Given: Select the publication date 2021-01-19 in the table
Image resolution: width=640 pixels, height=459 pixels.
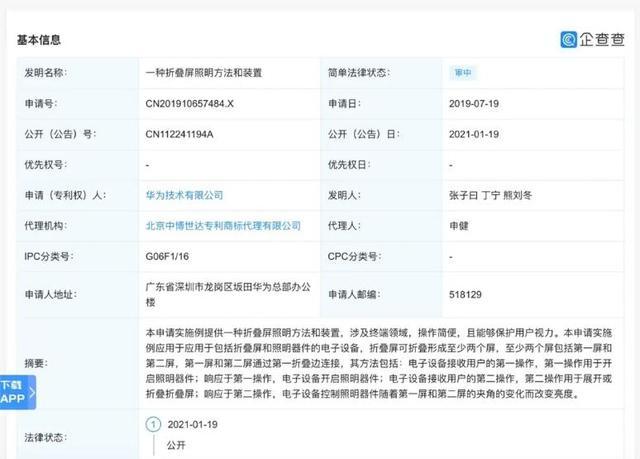Looking at the screenshot, I should point(474,134).
